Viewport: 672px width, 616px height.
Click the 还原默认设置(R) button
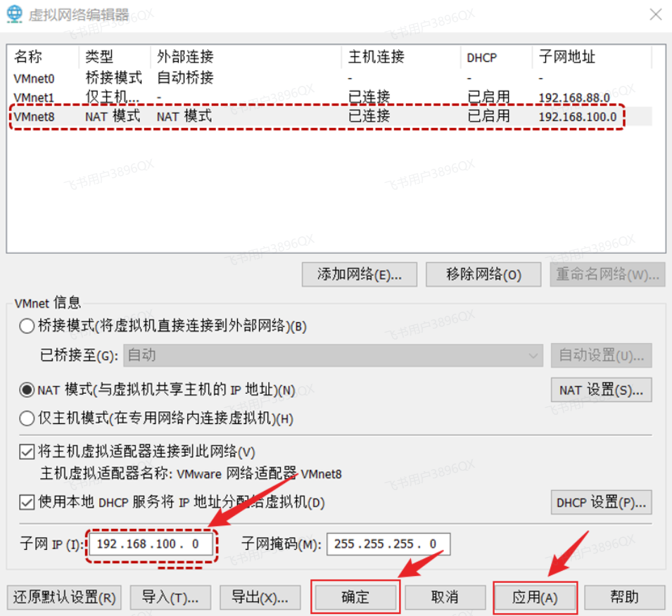pyautogui.click(x=64, y=597)
